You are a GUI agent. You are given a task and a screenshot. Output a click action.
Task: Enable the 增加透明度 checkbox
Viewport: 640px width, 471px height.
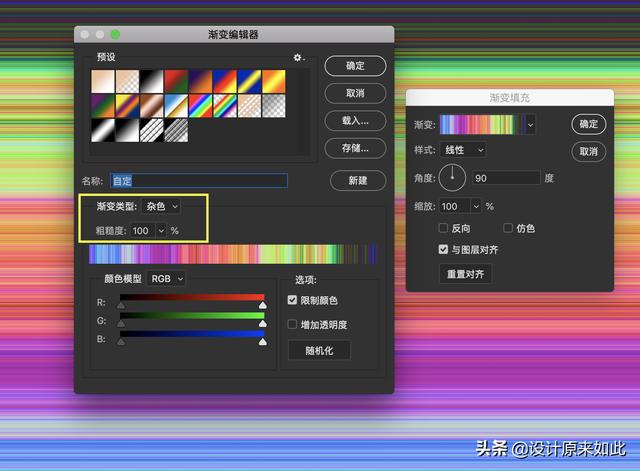[292, 324]
